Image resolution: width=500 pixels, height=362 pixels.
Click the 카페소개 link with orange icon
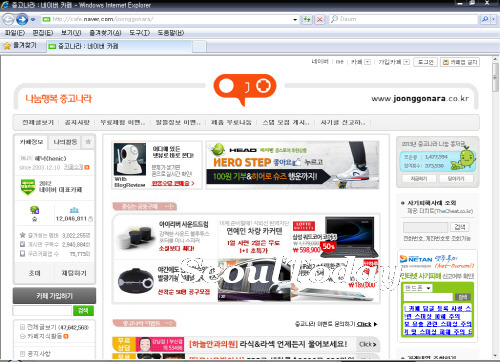tap(77, 167)
